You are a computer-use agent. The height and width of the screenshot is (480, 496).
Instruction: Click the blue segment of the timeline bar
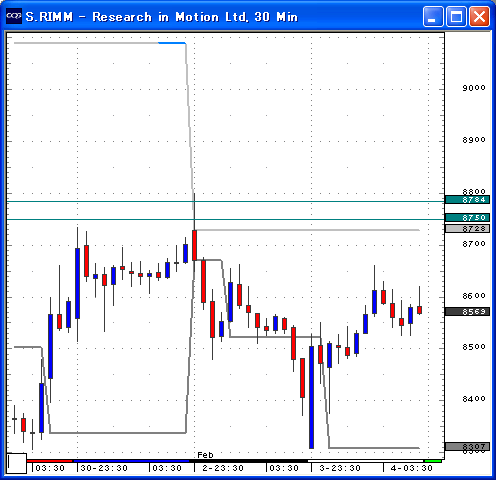click(x=131, y=461)
